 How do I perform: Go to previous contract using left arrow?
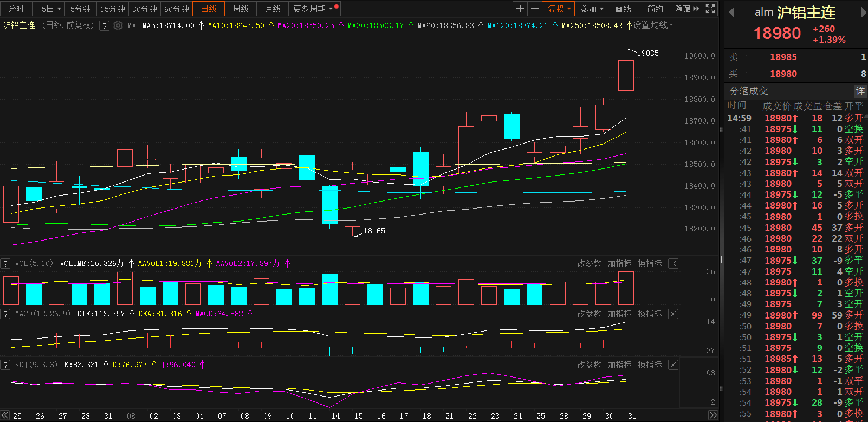point(731,12)
